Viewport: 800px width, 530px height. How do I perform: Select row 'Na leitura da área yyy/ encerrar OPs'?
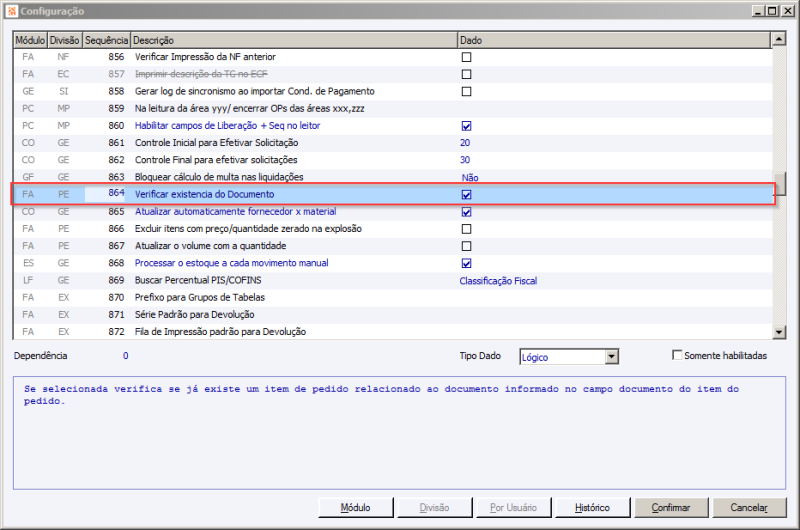392,109
